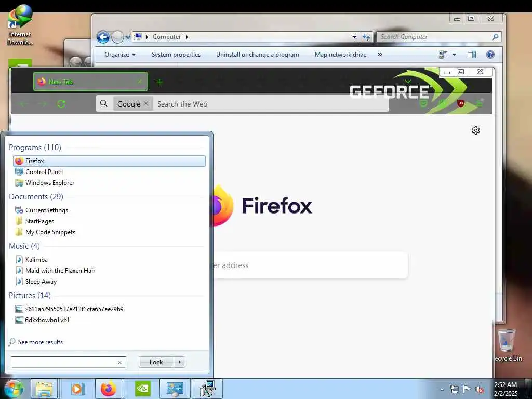Expand the shutdown options arrow beside Lock
The width and height of the screenshot is (532, 399).
point(179,362)
